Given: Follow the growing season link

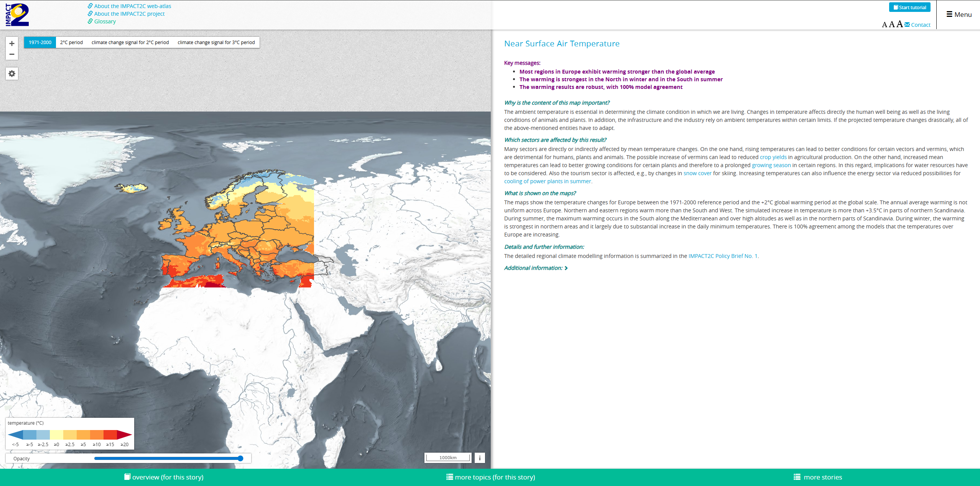Looking at the screenshot, I should coord(771,165).
